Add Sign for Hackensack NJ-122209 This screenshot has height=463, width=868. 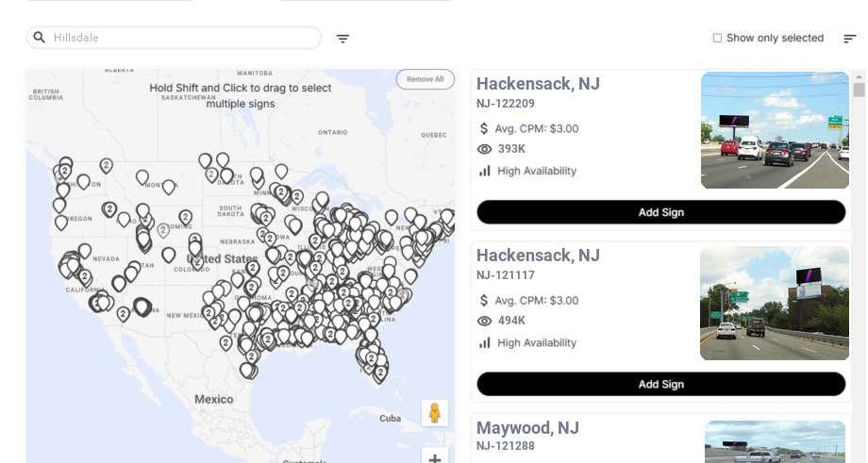point(660,212)
